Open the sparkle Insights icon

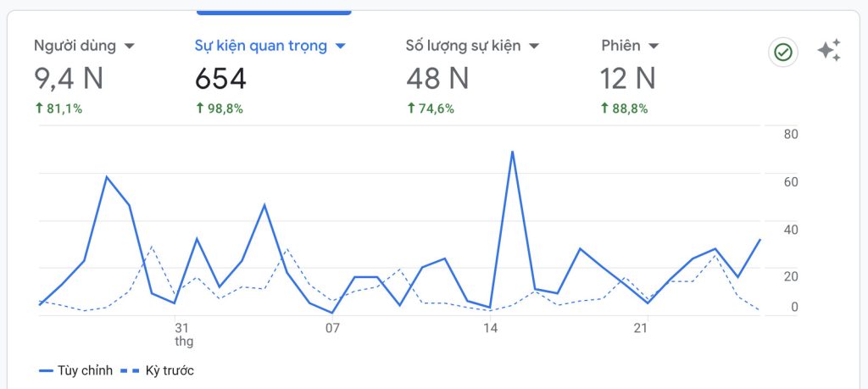click(x=829, y=51)
